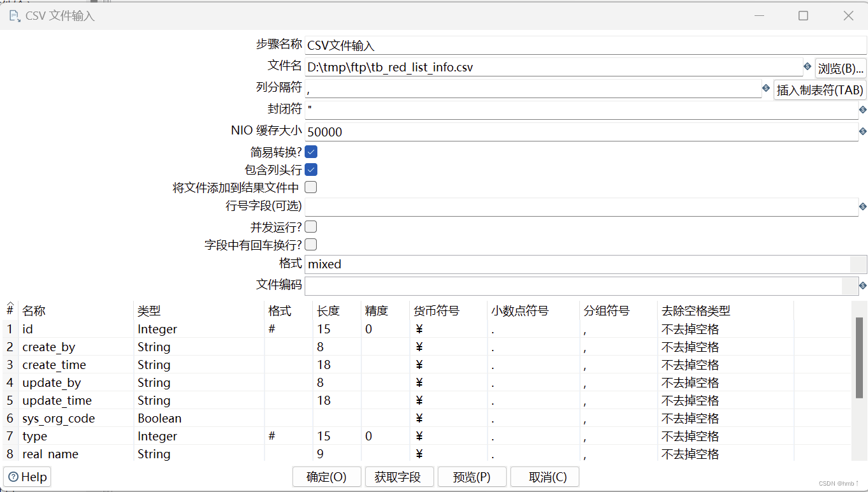The image size is (868, 492).
Task: Click the 获取字段 button
Action: click(x=400, y=477)
